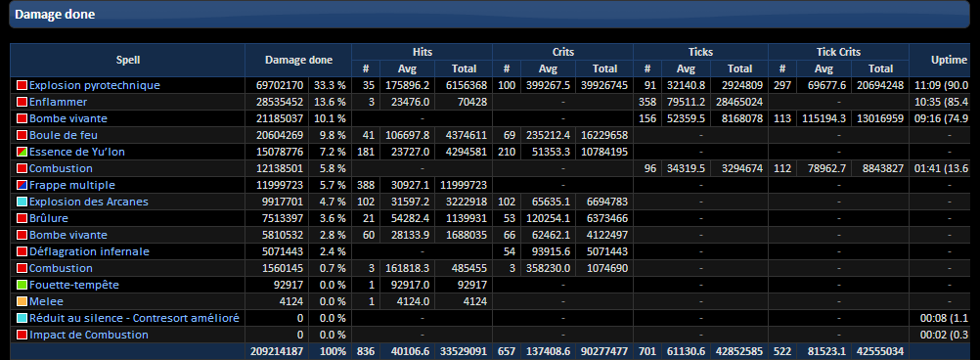Image resolution: width=980 pixels, height=360 pixels.
Task: Click the red icon beside Déflagration infernale
Action: [x=22, y=251]
